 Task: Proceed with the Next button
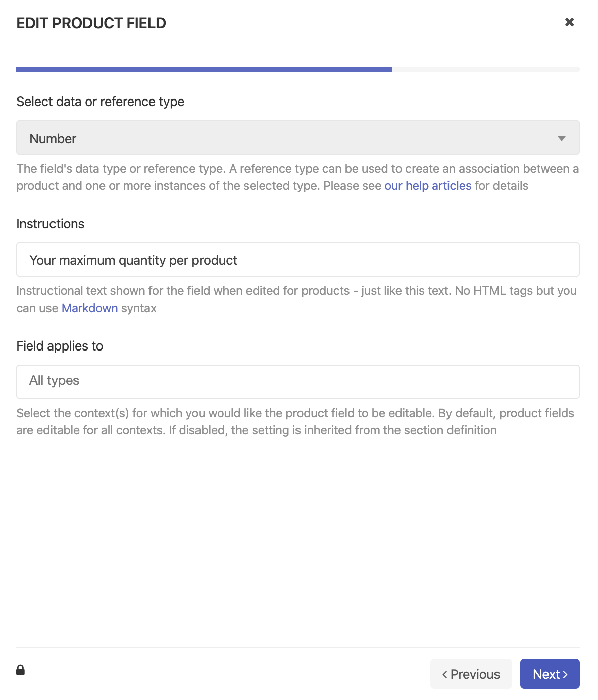tap(550, 674)
